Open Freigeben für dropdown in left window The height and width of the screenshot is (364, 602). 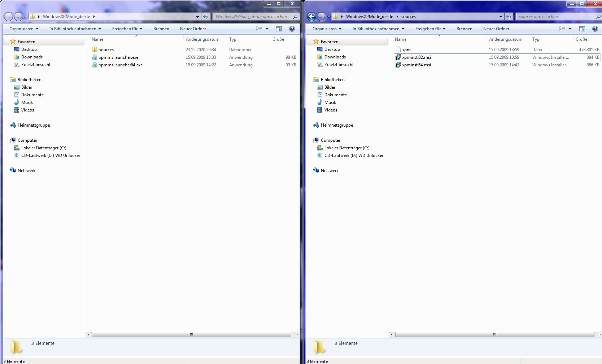pyautogui.click(x=127, y=29)
